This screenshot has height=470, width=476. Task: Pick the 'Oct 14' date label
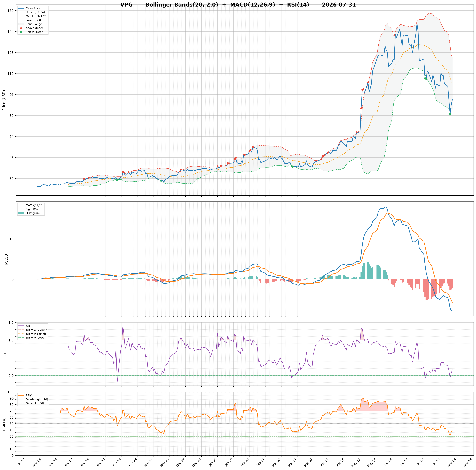click(x=118, y=461)
